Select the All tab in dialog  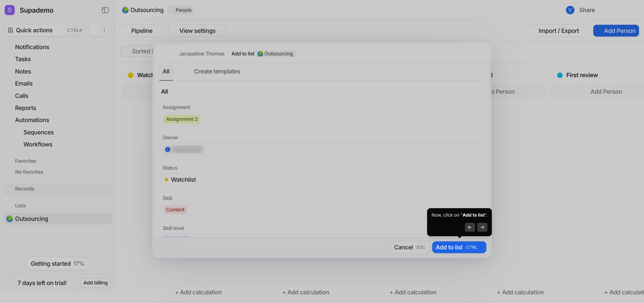pos(166,72)
